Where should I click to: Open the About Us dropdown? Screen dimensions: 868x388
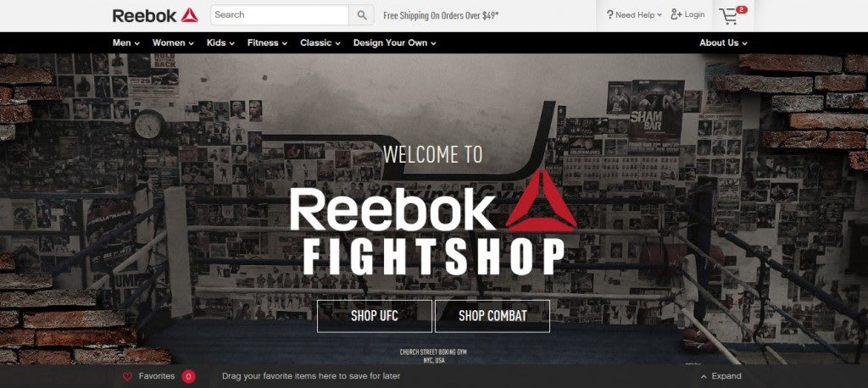coord(724,42)
